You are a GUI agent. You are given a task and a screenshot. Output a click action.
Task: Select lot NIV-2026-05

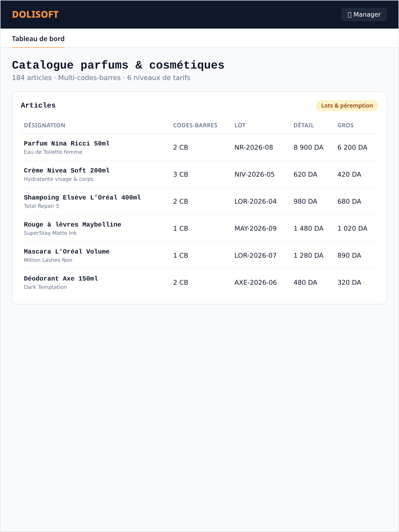(254, 175)
